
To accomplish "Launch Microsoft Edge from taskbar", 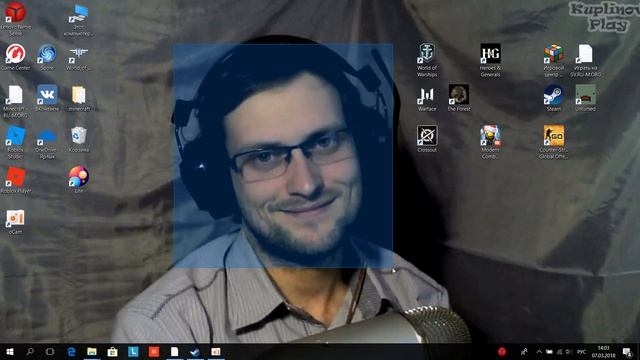I will (71, 351).
